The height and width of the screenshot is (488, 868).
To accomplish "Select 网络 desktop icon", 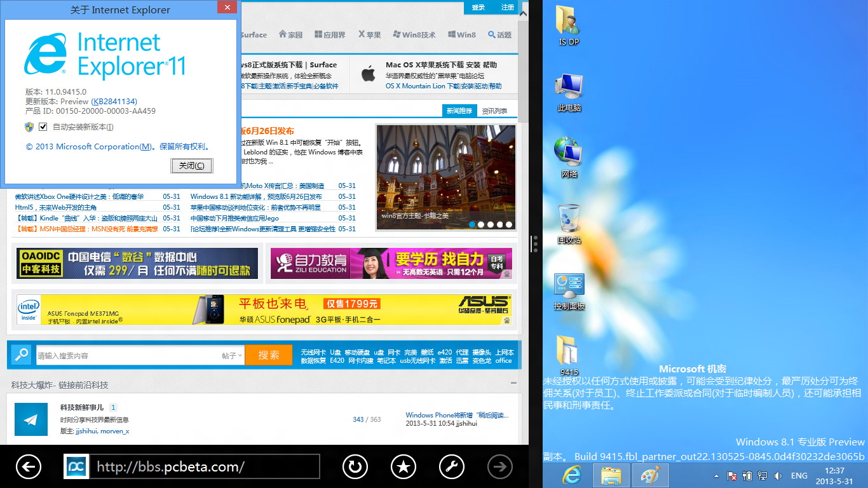I will coord(569,158).
